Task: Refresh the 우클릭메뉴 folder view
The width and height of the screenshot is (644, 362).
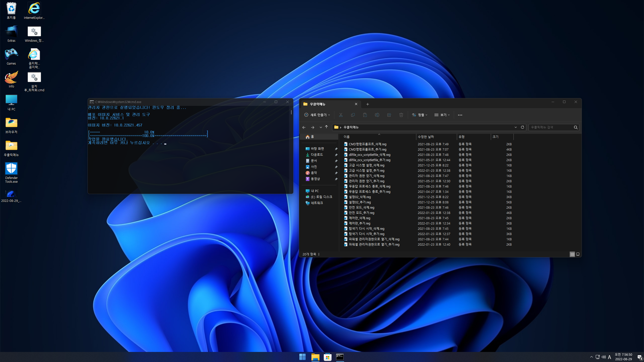Action: tap(522, 127)
